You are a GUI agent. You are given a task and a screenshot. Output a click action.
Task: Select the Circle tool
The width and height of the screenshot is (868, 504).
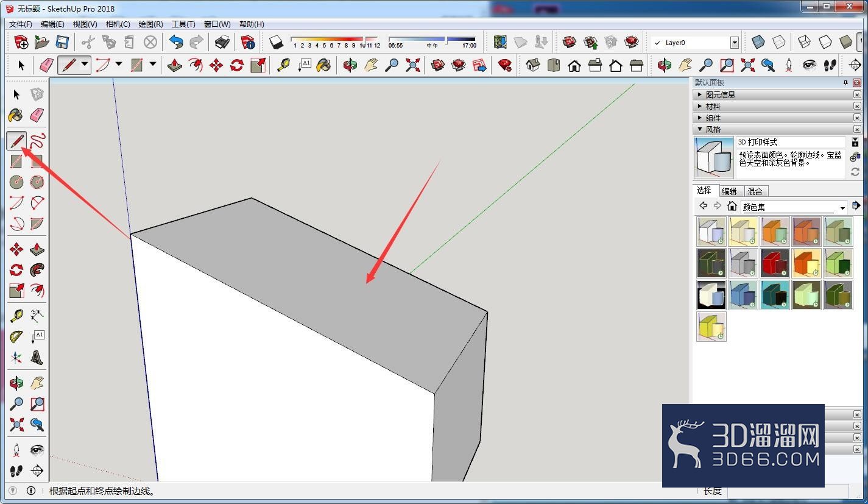click(16, 182)
